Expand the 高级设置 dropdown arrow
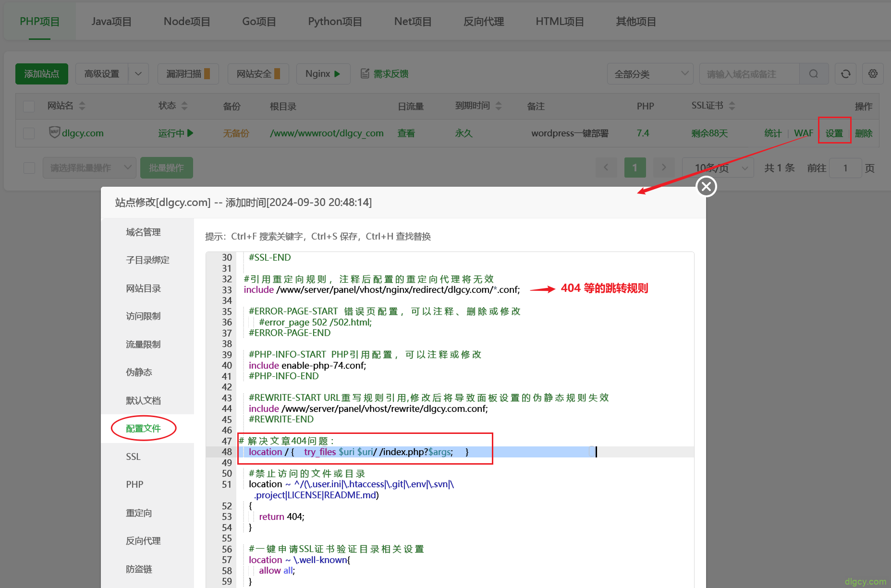The image size is (891, 588). (138, 74)
